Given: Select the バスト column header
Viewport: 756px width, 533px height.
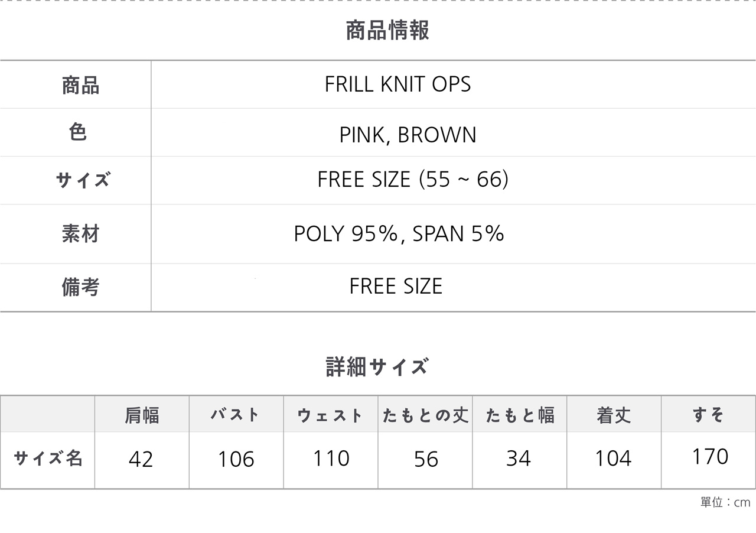Looking at the screenshot, I should click(236, 415).
